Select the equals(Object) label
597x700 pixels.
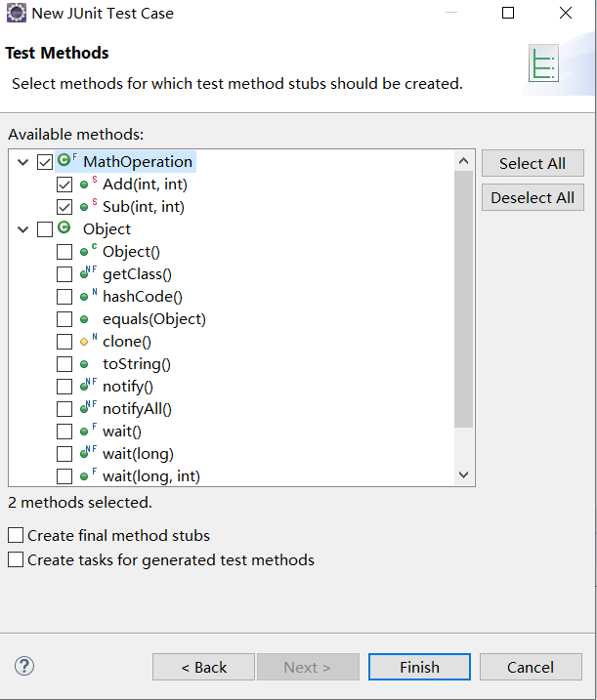154,318
